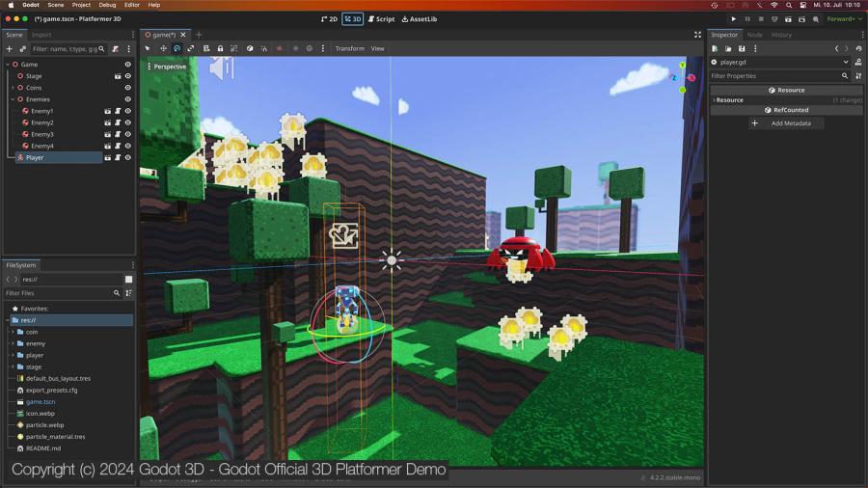Hide Enemy2 using its eye icon
Screen dimensions: 868x488
tap(128, 122)
